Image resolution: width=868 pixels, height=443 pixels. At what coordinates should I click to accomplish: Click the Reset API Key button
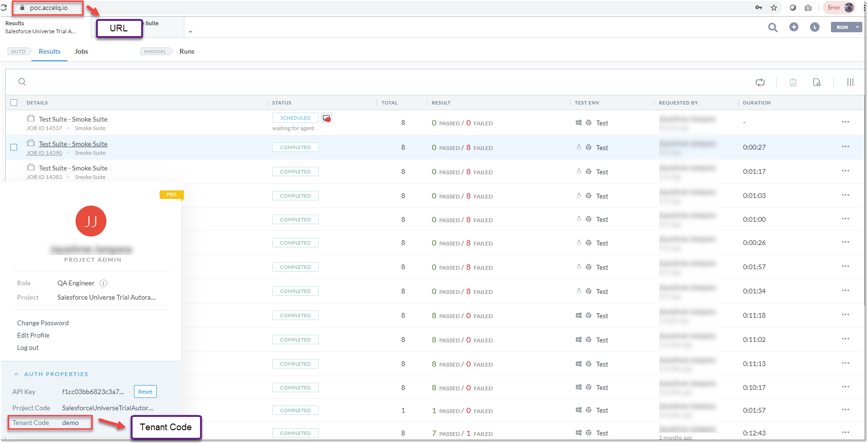145,392
